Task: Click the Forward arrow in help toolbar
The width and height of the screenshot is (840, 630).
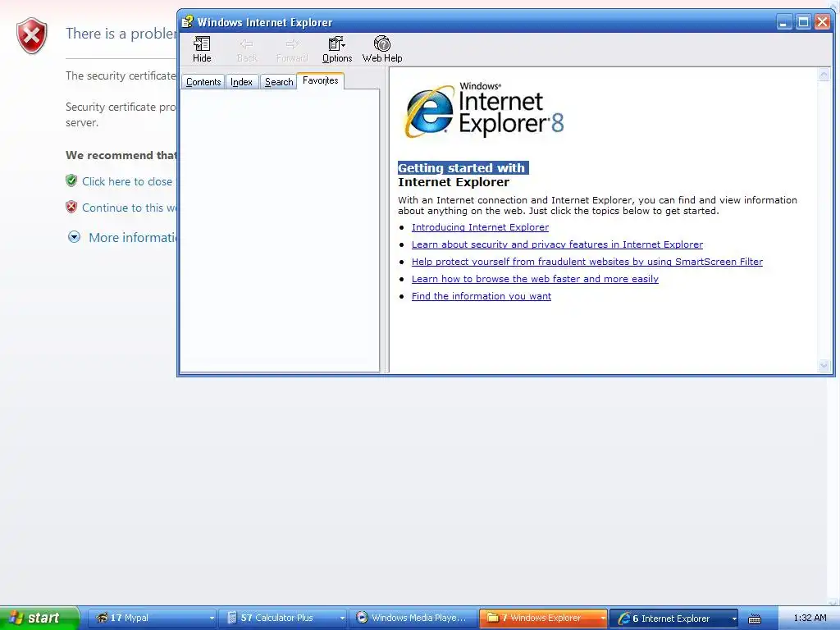Action: [x=292, y=49]
